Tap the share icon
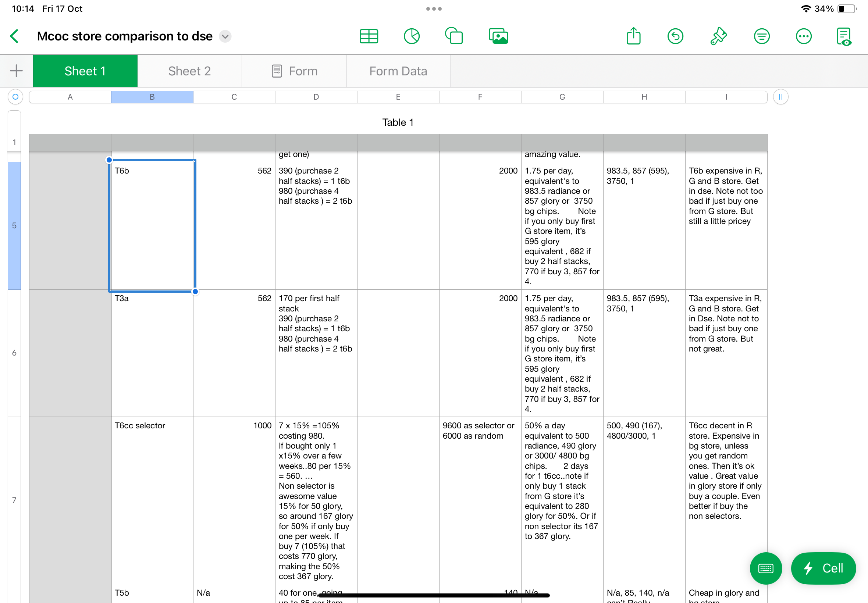This screenshot has width=868, height=603. click(x=633, y=36)
